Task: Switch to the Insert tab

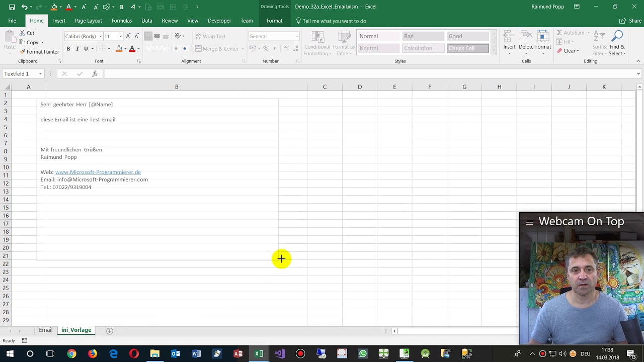Action: coord(59,21)
